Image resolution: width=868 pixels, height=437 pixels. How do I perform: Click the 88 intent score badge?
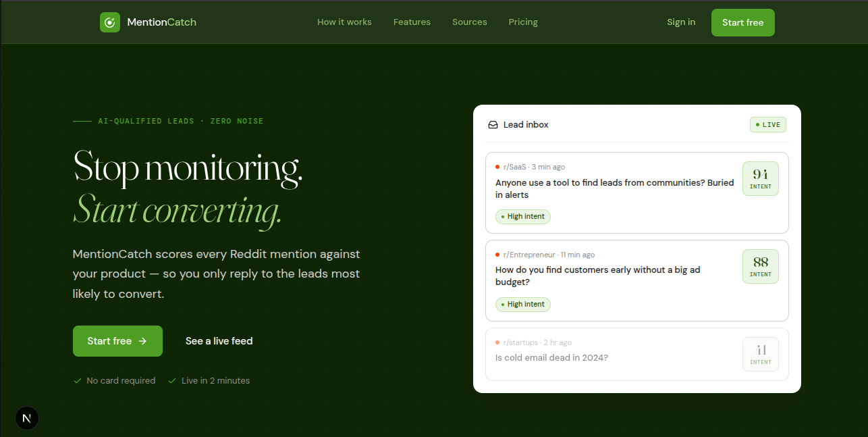pyautogui.click(x=761, y=266)
